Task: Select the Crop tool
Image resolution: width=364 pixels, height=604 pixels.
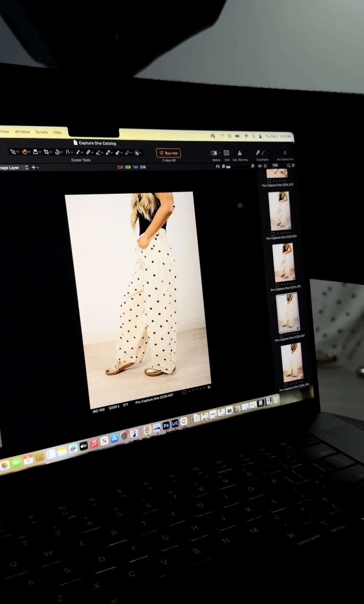Action: (x=46, y=152)
